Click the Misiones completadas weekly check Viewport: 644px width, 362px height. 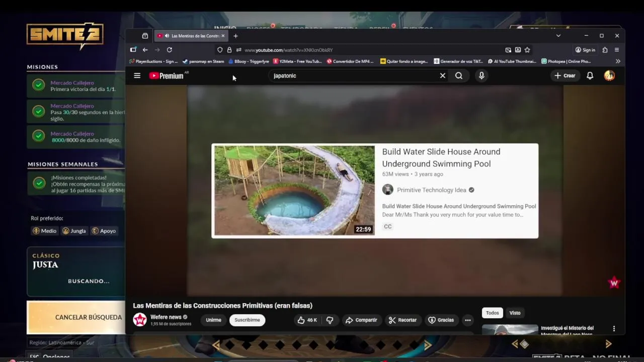pos(39,183)
